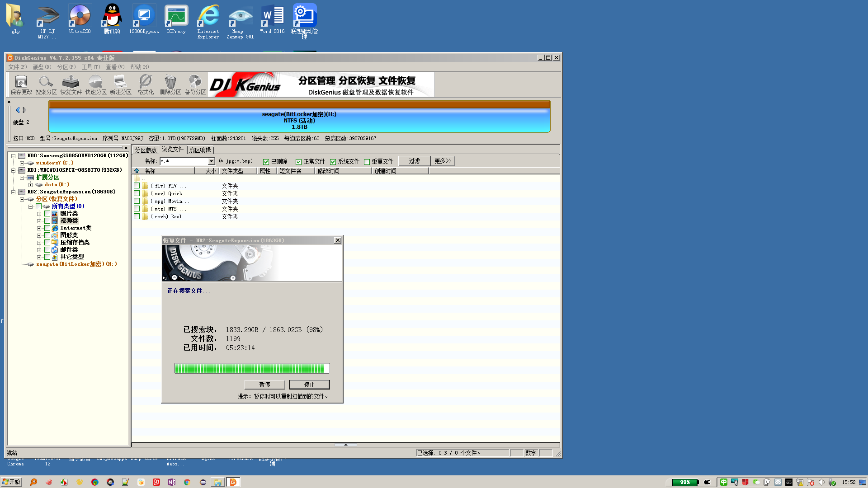Select the Other types (其它类型) tree item
This screenshot has height=488, width=868.
point(72,257)
